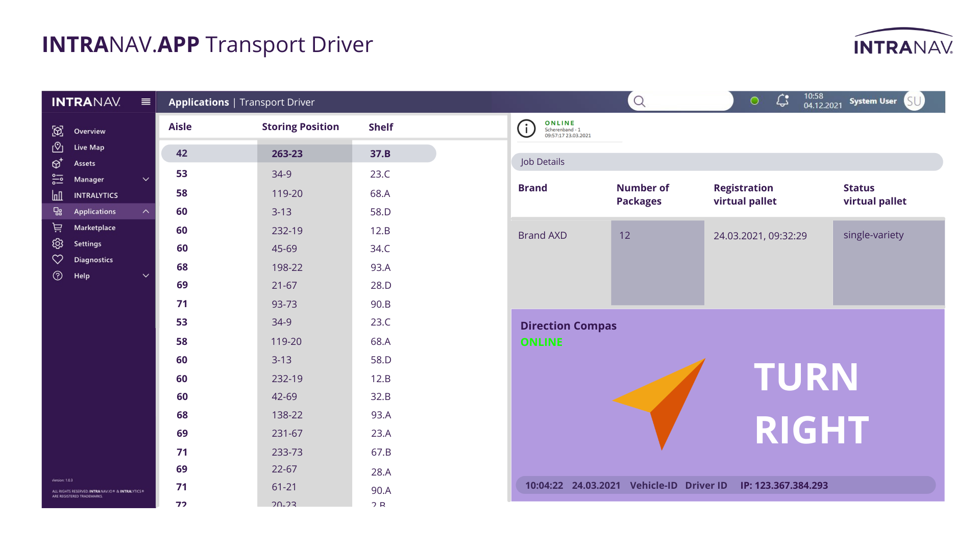Image resolution: width=980 pixels, height=551 pixels.
Task: Click the shelf 37.B cell
Action: 380,154
